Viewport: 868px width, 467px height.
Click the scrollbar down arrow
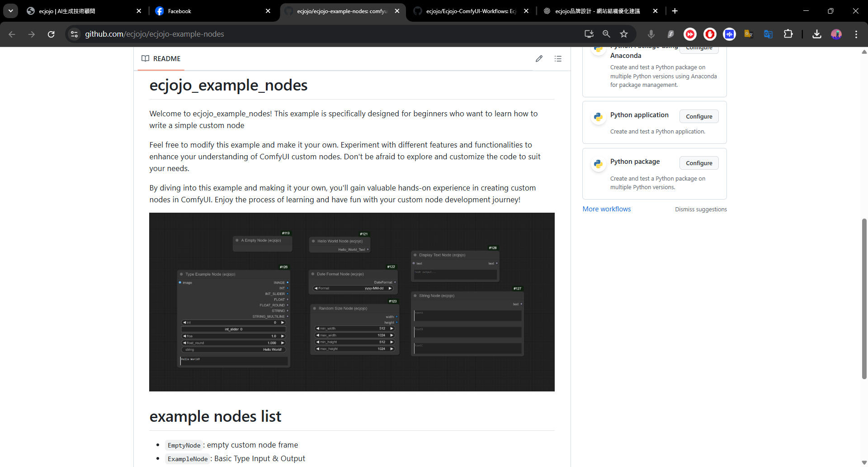point(864,462)
